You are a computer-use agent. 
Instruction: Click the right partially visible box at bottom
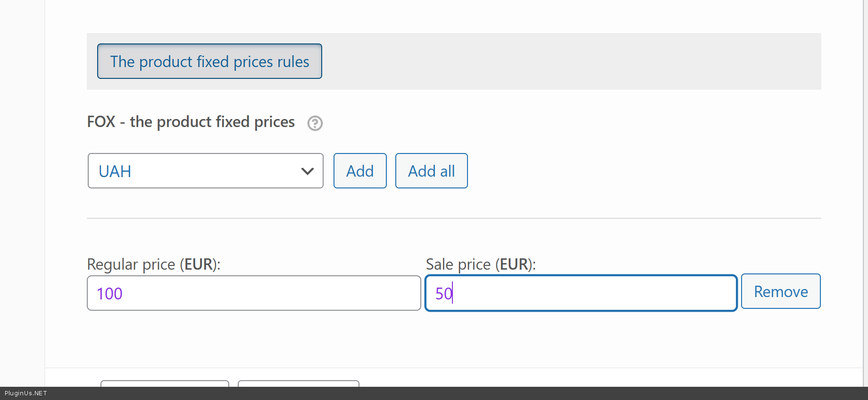point(298,383)
